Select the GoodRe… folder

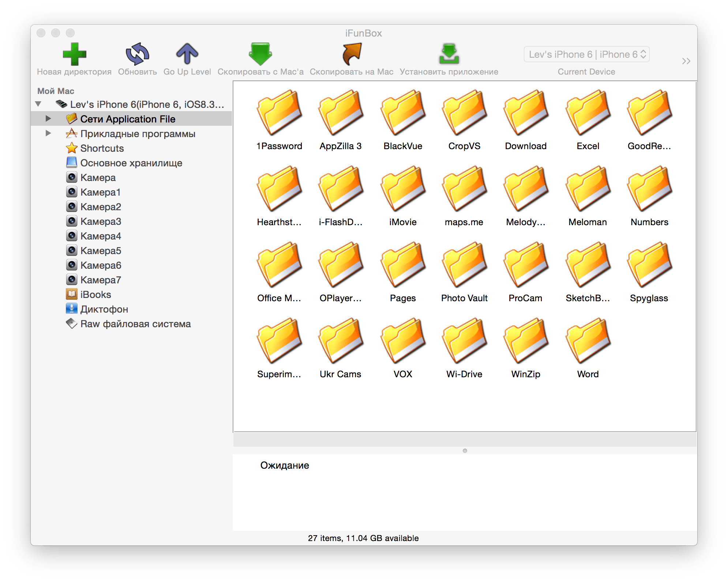[x=649, y=120]
